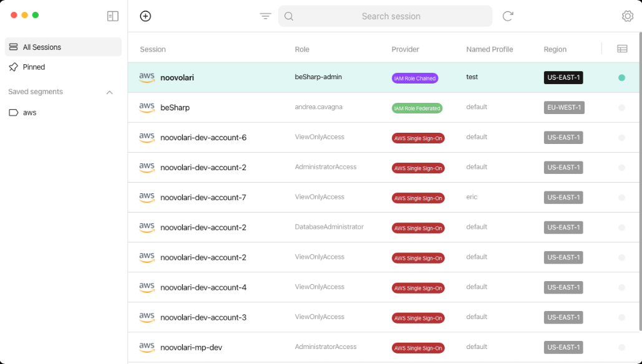Refresh the sessions list
This screenshot has height=364, width=642.
point(507,16)
